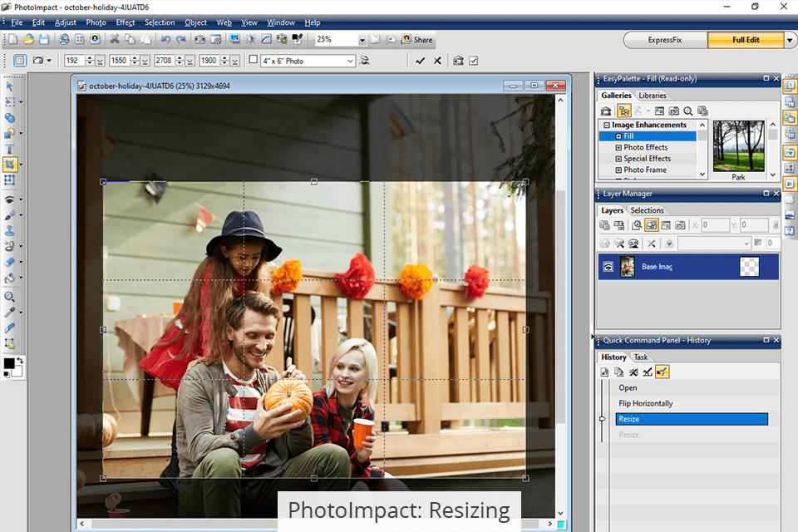
Task: Click the Undo arrow icon
Action: pyautogui.click(x=165, y=39)
